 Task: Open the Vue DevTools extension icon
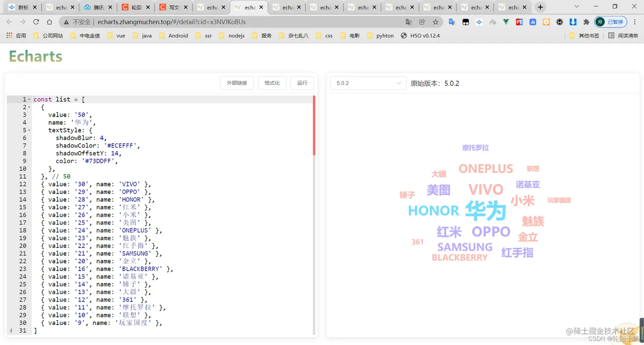pos(506,21)
